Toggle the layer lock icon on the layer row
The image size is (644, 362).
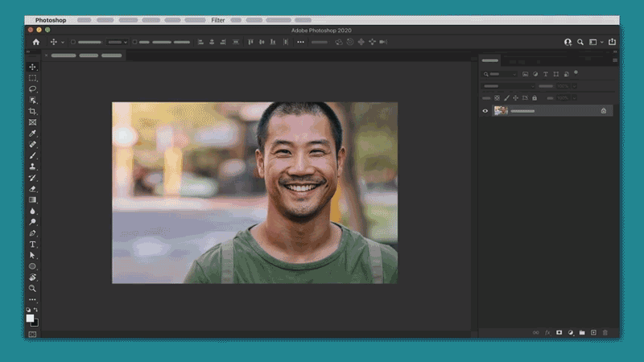point(603,111)
